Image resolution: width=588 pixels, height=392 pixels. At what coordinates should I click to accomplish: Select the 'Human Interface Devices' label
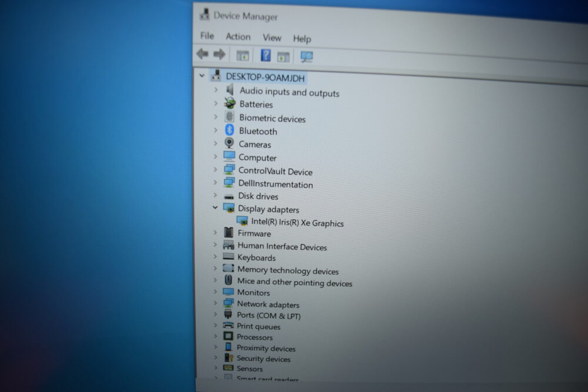(282, 246)
